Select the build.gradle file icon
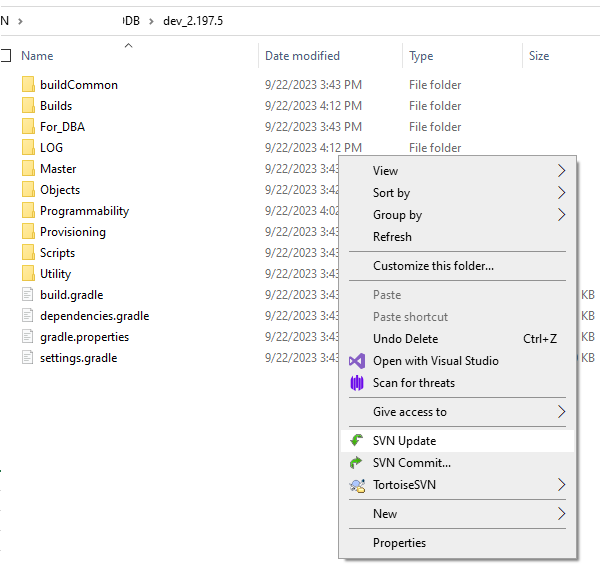This screenshot has width=600, height=570. [x=27, y=295]
